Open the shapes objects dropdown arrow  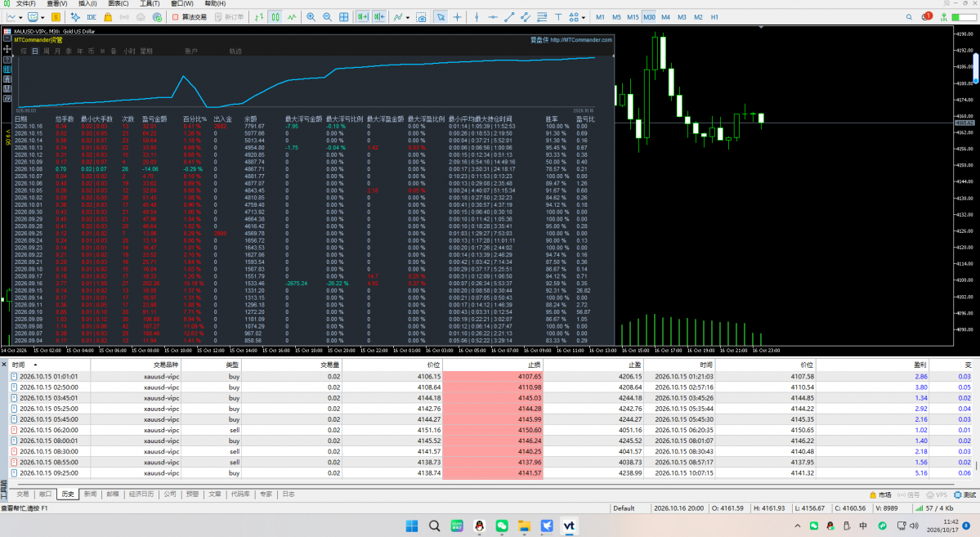(583, 17)
